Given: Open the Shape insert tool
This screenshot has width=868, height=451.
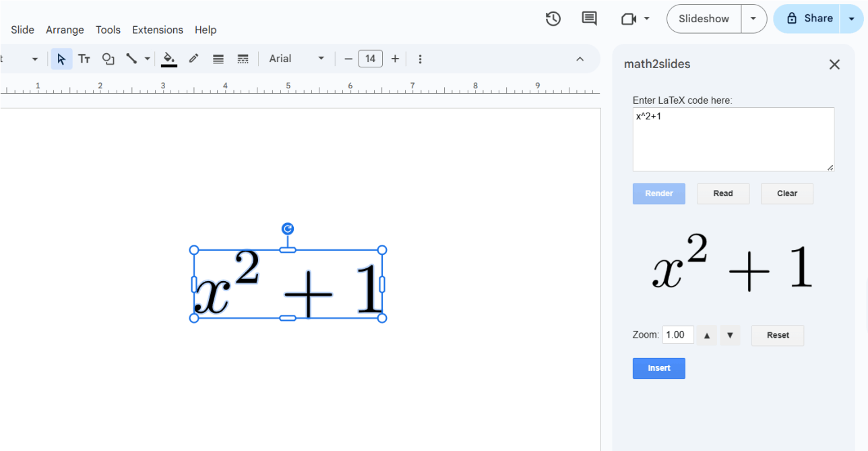Looking at the screenshot, I should tap(108, 59).
